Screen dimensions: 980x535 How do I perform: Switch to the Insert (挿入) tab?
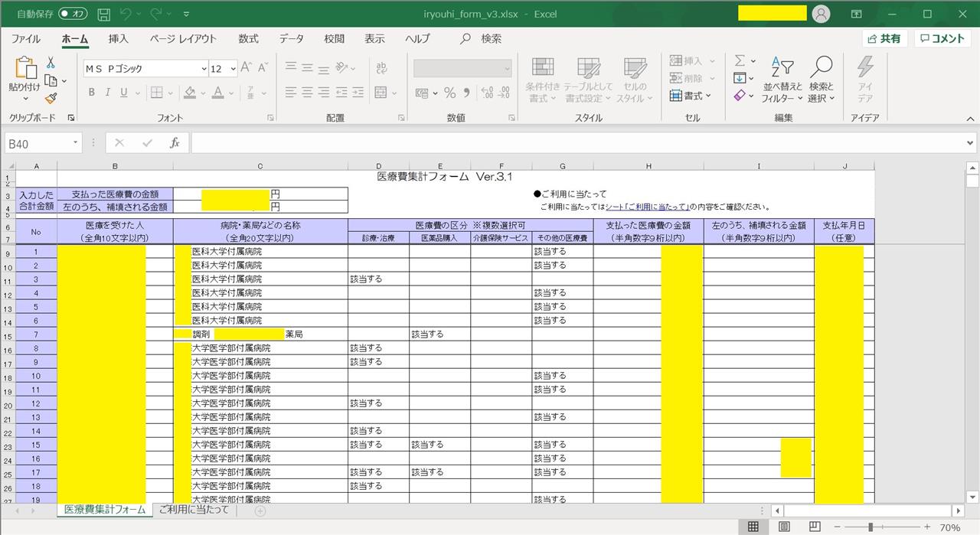click(118, 39)
